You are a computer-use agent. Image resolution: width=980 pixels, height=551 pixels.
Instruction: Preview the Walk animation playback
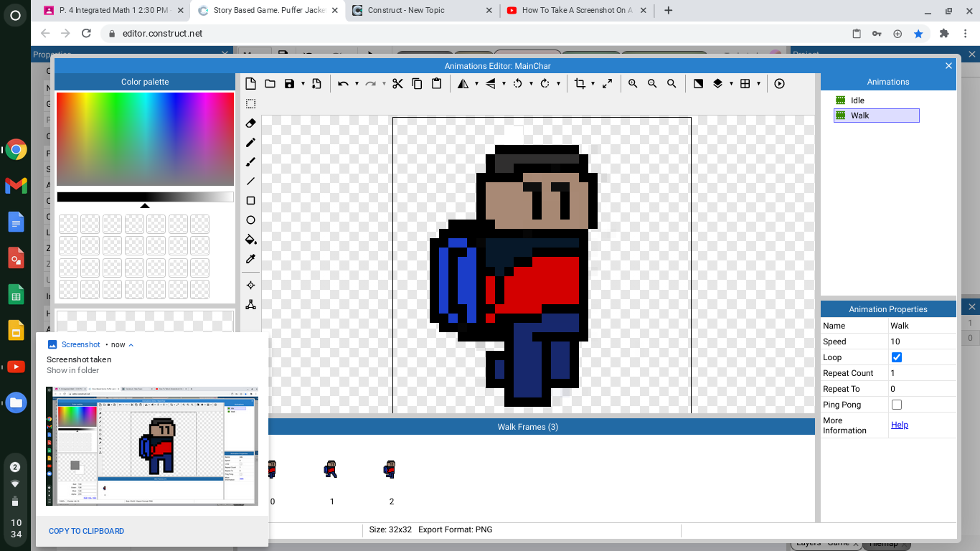click(779, 83)
